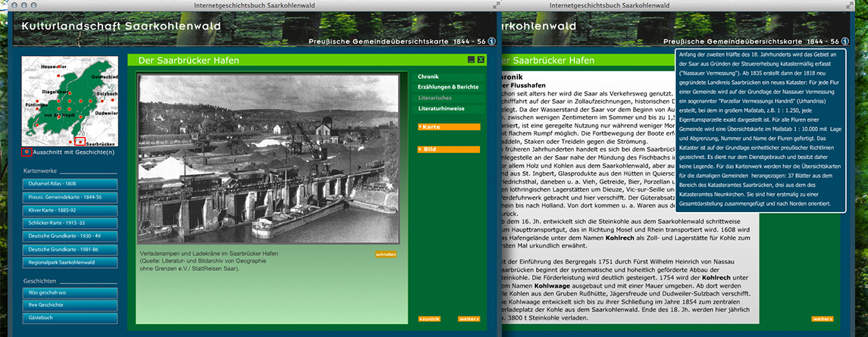
Task: Click the red Ausschnitt mit Geschichte(n) marker icon
Action: (x=27, y=151)
